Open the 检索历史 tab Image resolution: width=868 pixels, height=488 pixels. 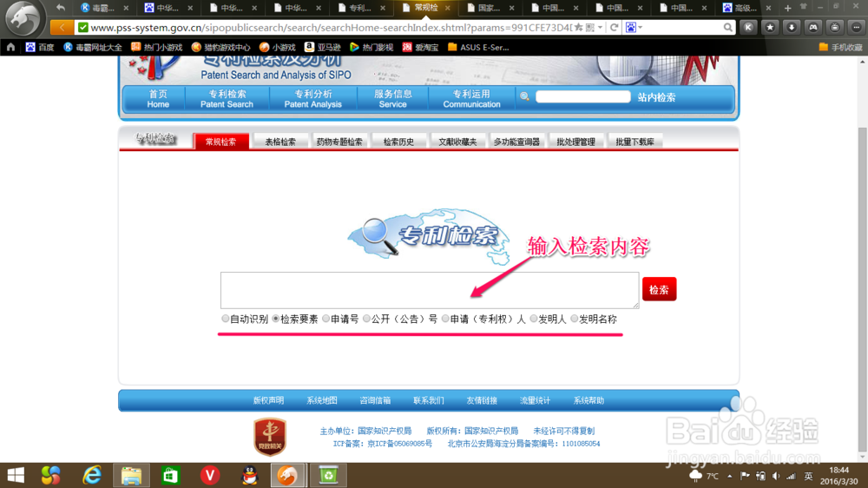click(x=398, y=142)
